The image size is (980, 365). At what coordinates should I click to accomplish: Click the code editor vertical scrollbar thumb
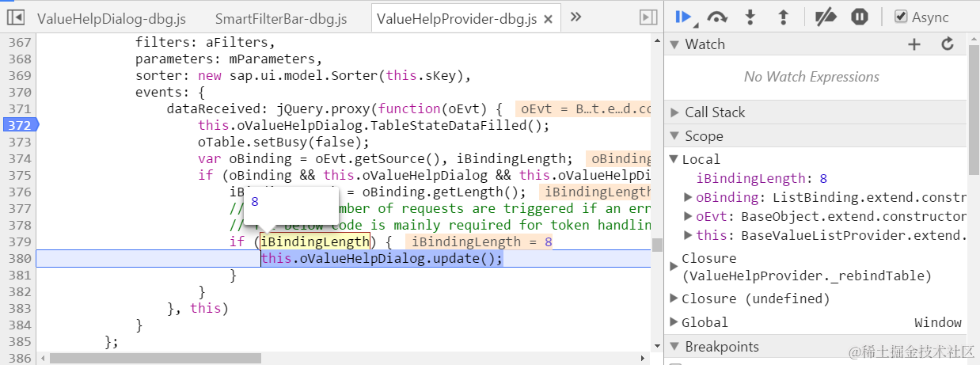click(657, 245)
